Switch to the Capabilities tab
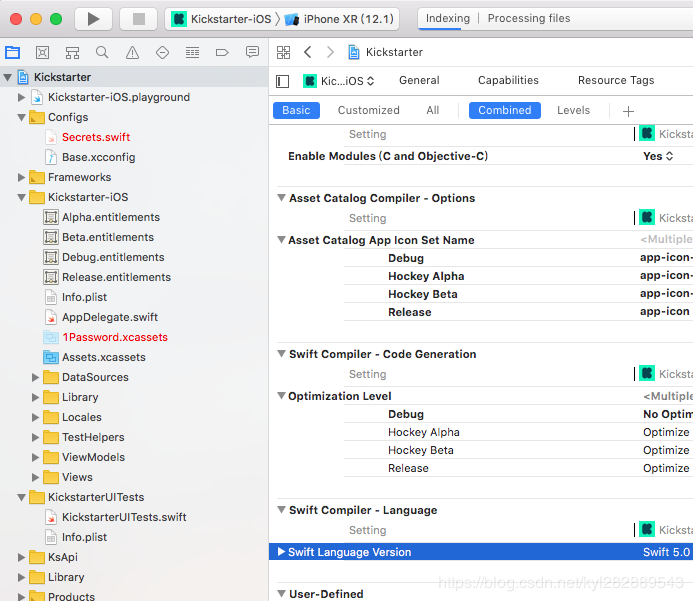The height and width of the screenshot is (601, 693). (508, 80)
